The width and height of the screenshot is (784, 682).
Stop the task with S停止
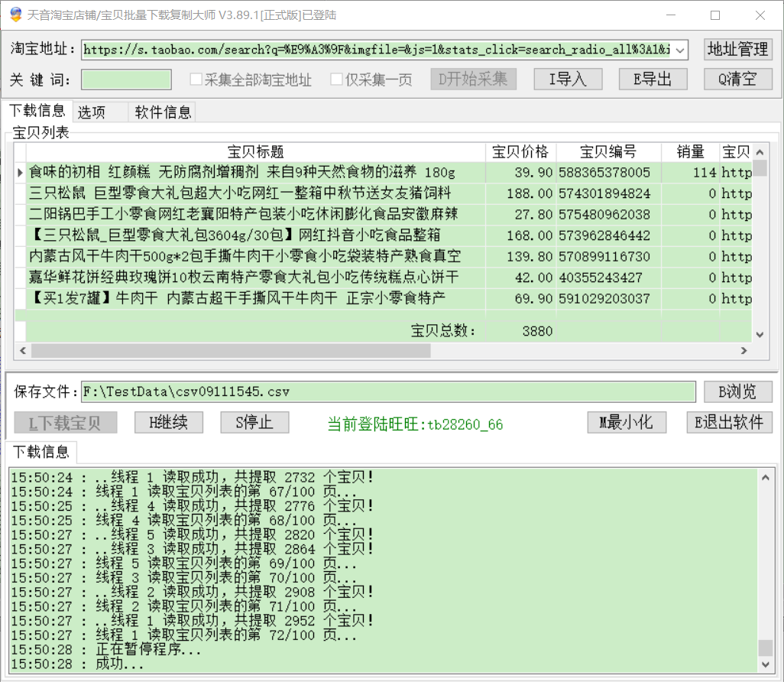pyautogui.click(x=255, y=423)
